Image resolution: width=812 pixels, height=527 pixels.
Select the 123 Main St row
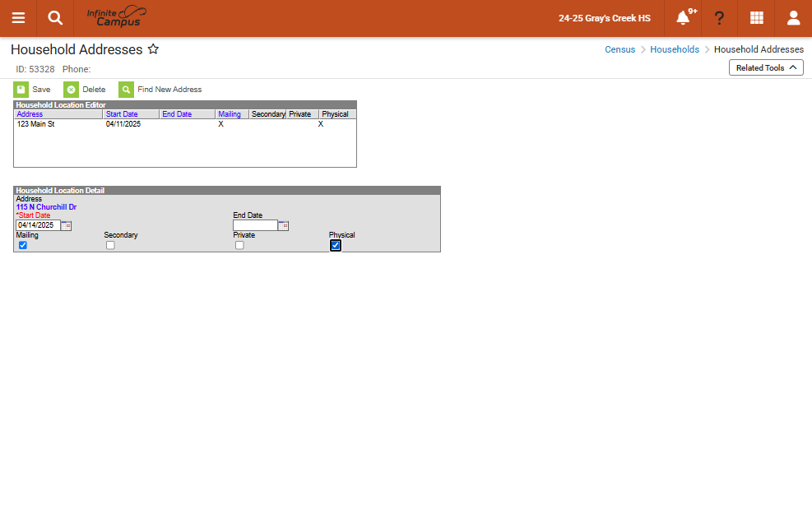185,124
